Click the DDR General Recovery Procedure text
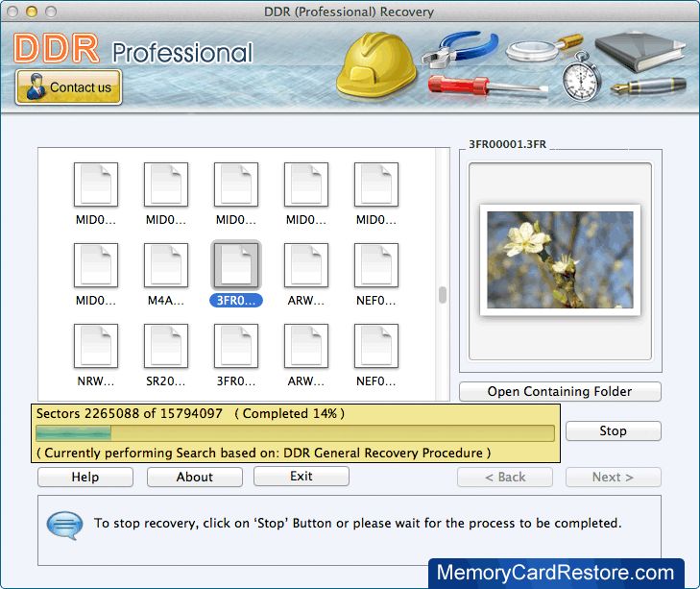 pyautogui.click(x=383, y=453)
